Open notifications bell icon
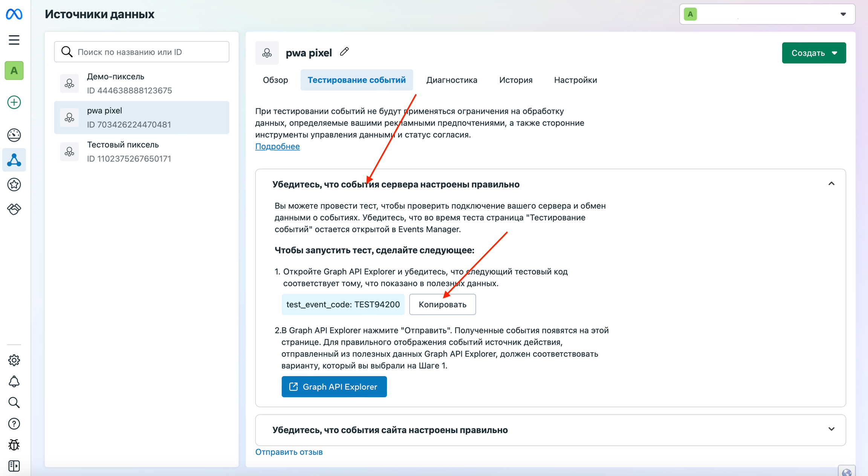 (x=14, y=381)
